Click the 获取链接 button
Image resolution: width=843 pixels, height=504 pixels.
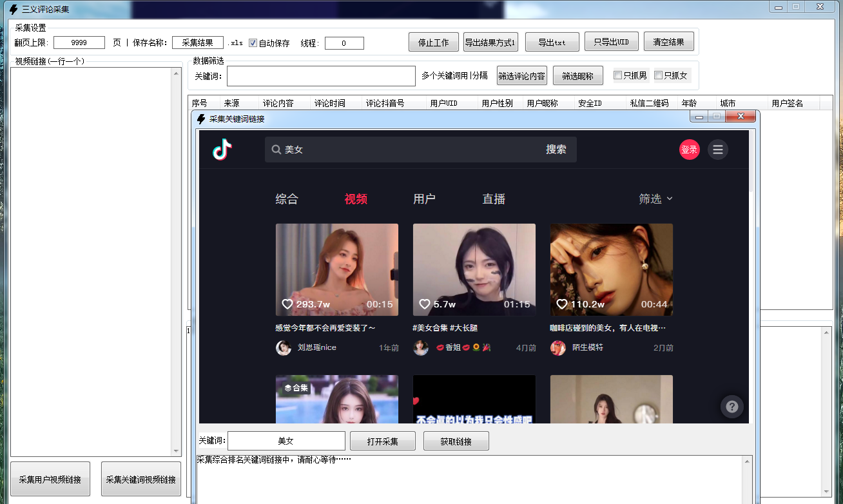pyautogui.click(x=456, y=440)
